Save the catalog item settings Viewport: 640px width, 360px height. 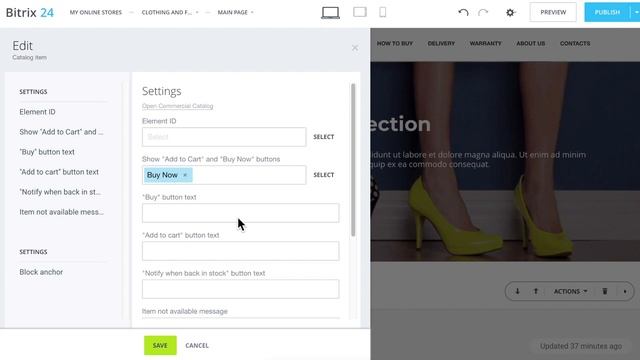[160, 345]
